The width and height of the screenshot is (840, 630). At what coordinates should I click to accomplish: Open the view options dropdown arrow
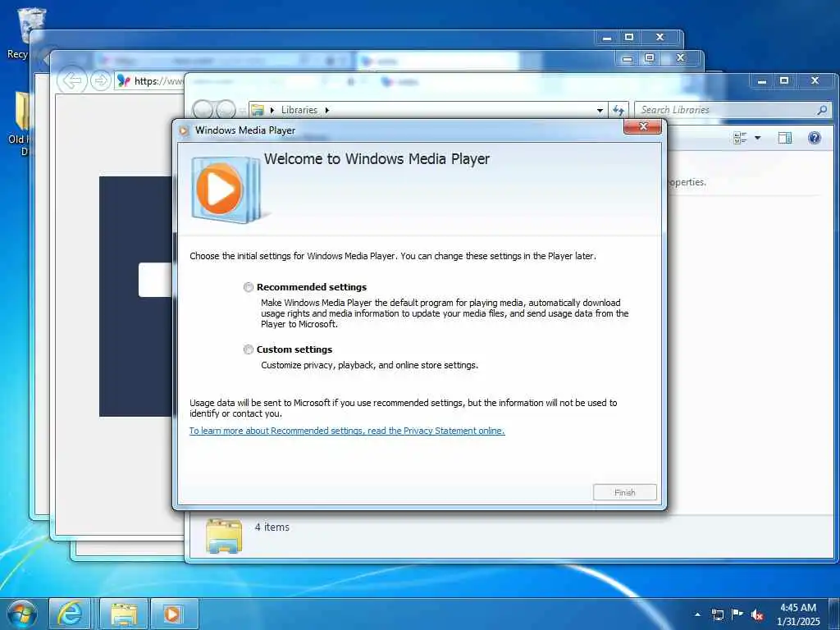[757, 138]
